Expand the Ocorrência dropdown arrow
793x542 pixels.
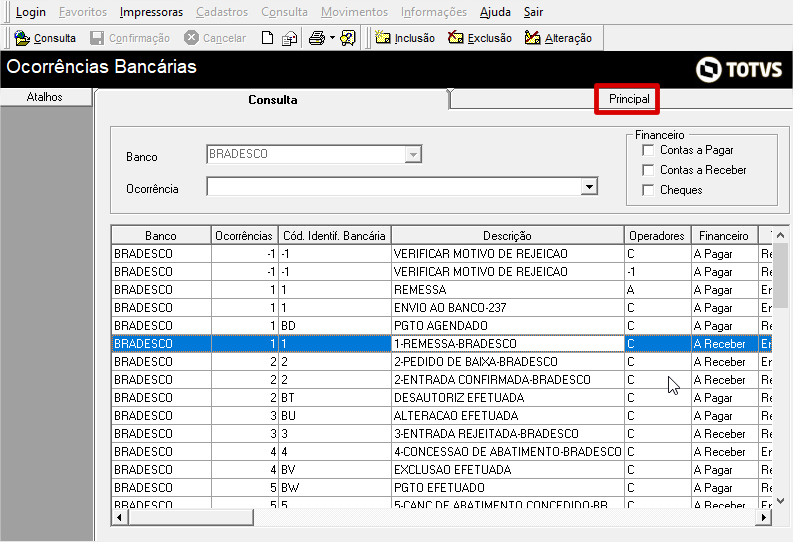[589, 187]
